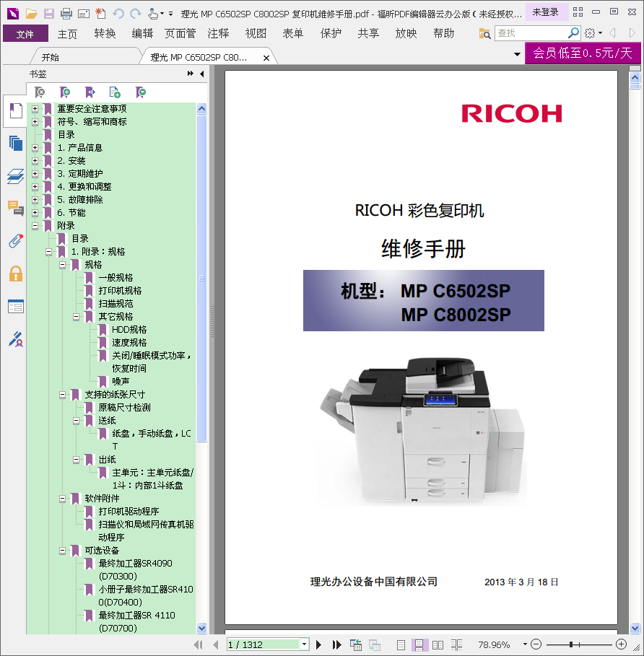This screenshot has width=644, height=656.
Task: Open the 主页 ribbon tab
Action: tap(67, 33)
